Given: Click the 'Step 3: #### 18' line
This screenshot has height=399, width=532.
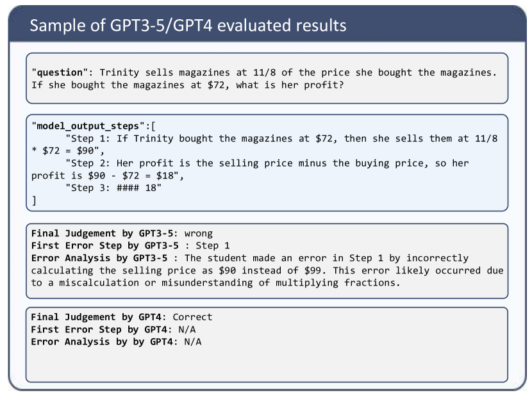Looking at the screenshot, I should coord(113,188).
